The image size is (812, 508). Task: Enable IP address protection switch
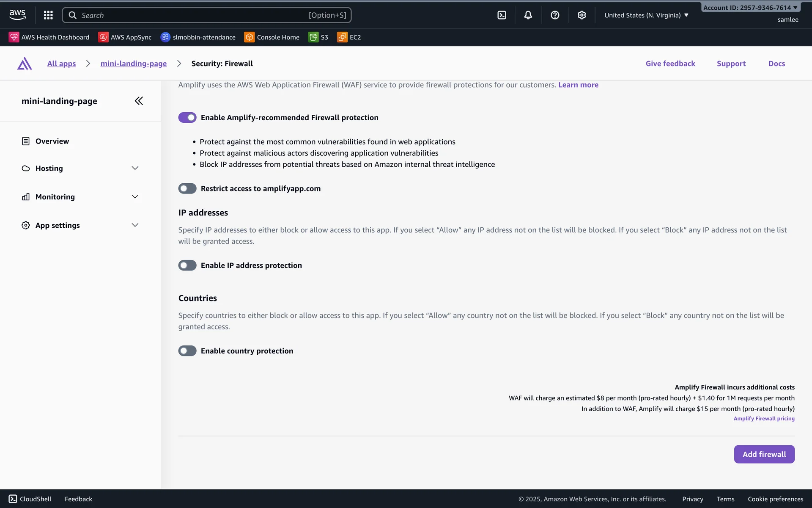[187, 265]
